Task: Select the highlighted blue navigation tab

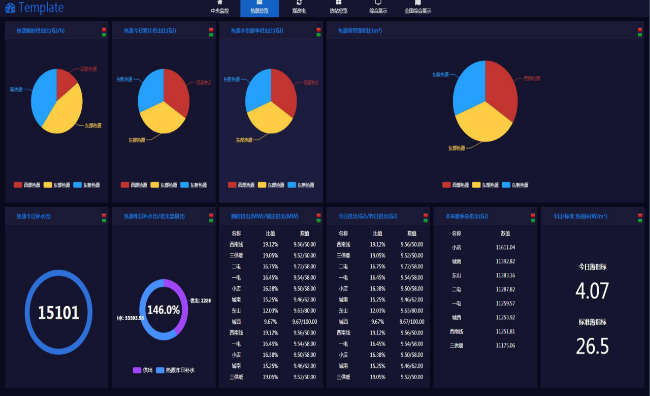Action: (x=259, y=8)
